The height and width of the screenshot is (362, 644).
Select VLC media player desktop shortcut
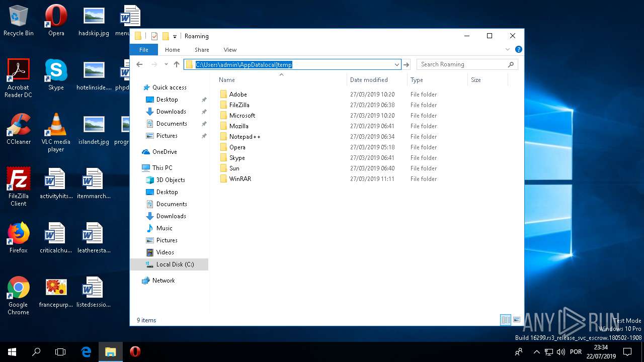pos(56,133)
